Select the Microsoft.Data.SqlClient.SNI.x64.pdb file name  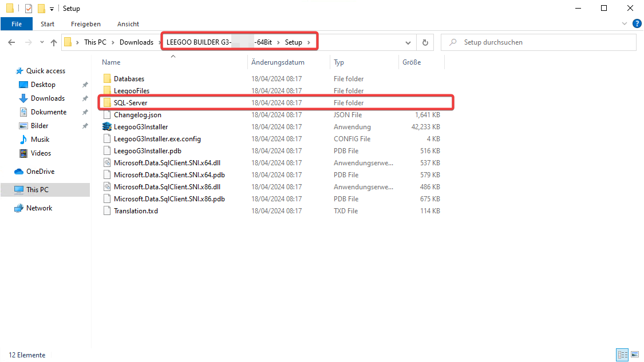point(169,175)
